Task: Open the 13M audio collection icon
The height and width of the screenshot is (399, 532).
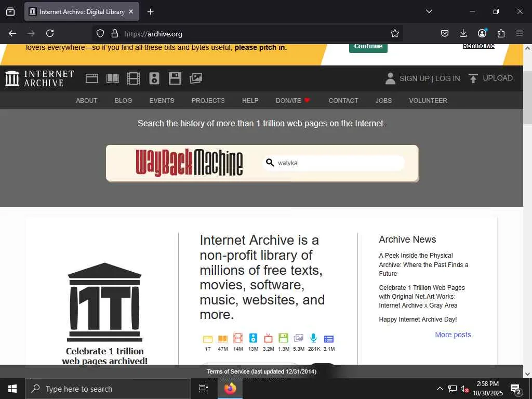Action: tap(253, 338)
